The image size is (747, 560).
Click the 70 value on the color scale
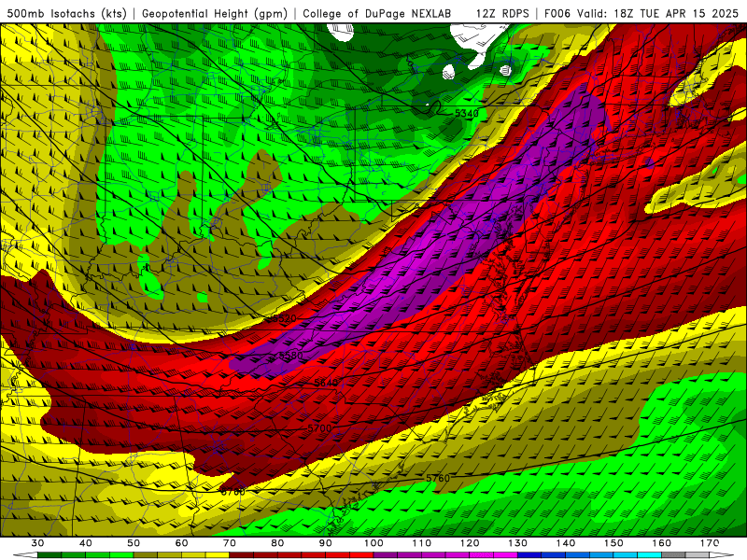(x=229, y=543)
